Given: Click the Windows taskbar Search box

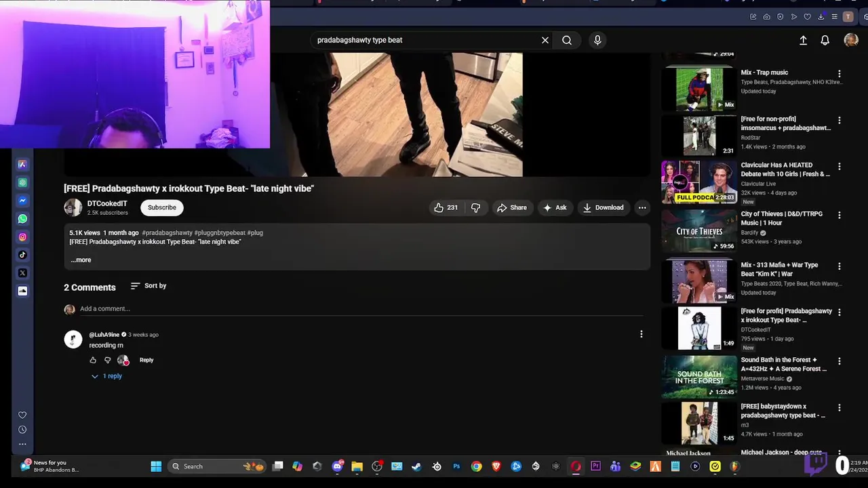Looking at the screenshot, I should 217,466.
